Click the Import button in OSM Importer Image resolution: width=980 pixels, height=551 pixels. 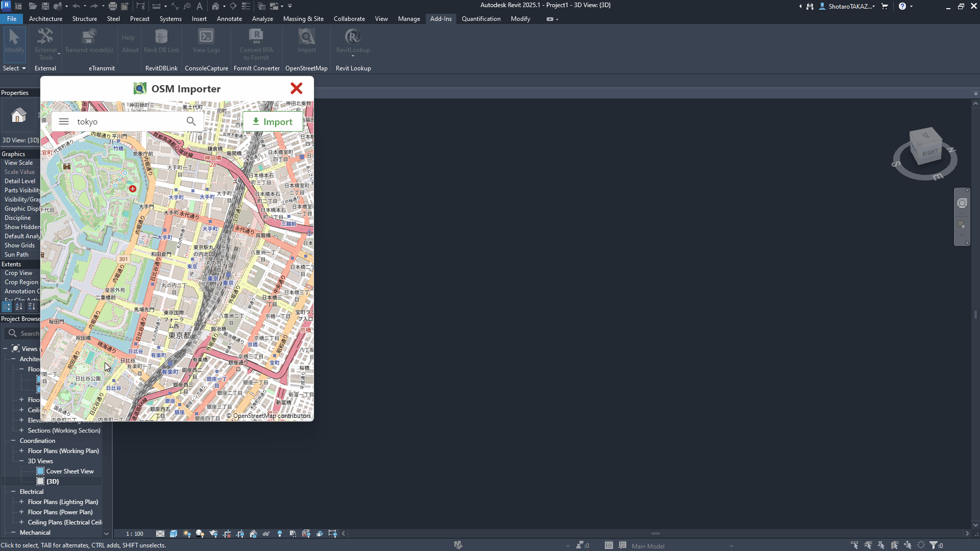[273, 121]
